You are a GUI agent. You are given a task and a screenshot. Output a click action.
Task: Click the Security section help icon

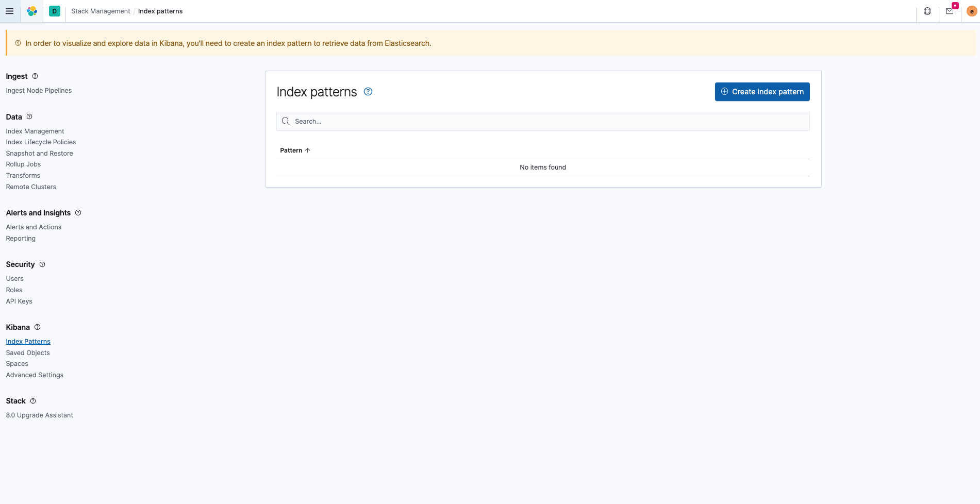(x=42, y=264)
